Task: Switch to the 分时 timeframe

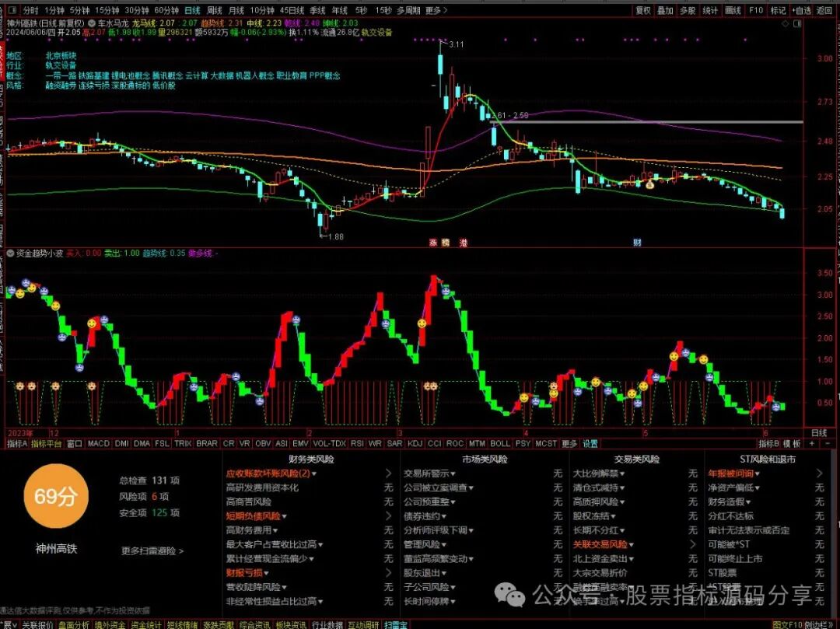Action: pos(30,10)
